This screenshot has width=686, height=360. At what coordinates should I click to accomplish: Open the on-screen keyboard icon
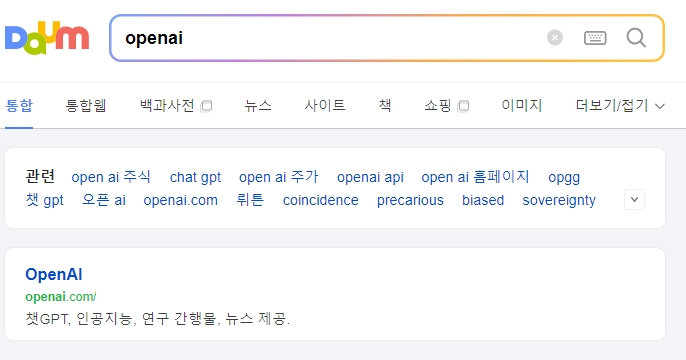tap(595, 38)
